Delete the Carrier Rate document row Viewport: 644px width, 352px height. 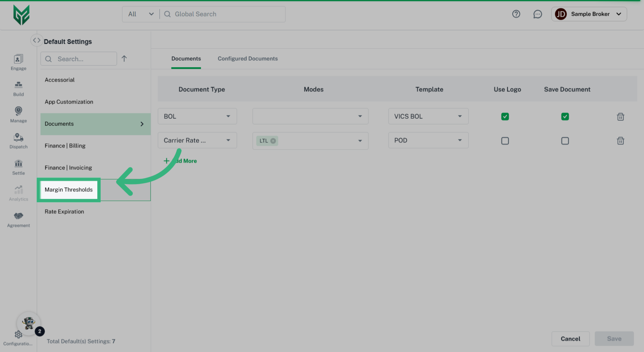(620, 141)
